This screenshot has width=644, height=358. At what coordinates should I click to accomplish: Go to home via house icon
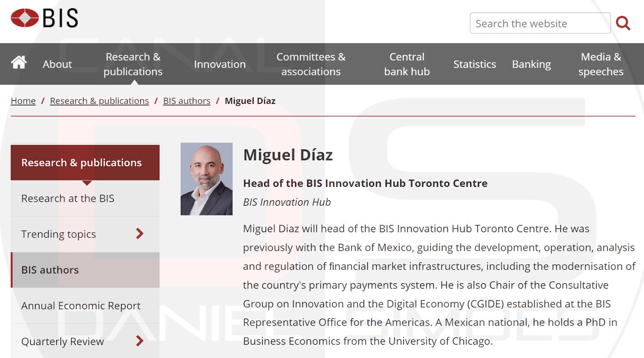tap(19, 62)
